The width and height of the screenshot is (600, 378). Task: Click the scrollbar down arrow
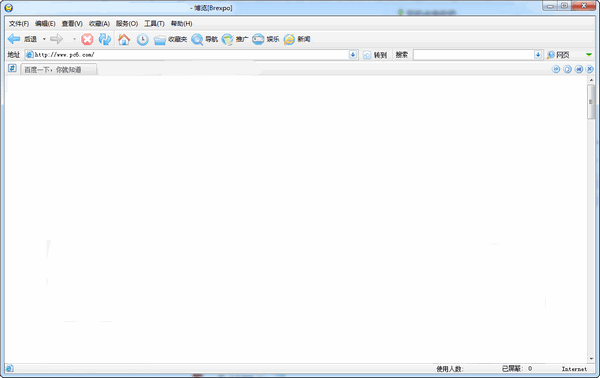(591, 359)
